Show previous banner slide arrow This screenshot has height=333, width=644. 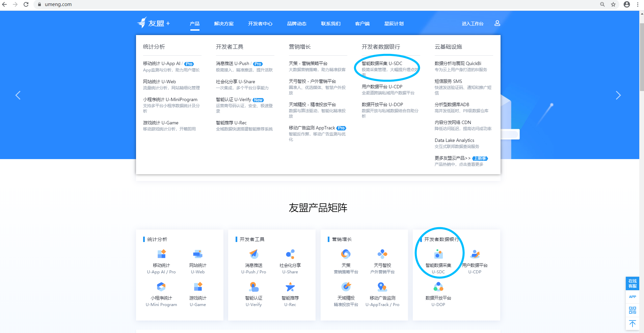18,95
